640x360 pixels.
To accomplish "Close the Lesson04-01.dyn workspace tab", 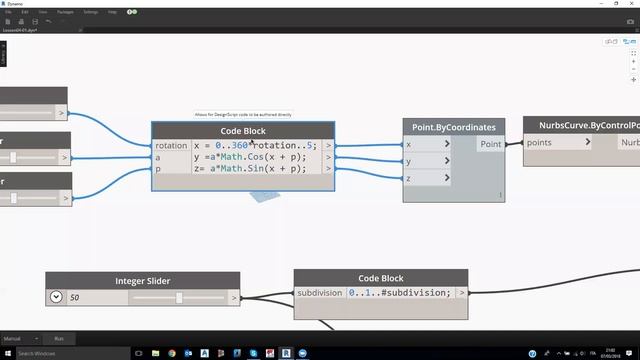I will [80, 30].
